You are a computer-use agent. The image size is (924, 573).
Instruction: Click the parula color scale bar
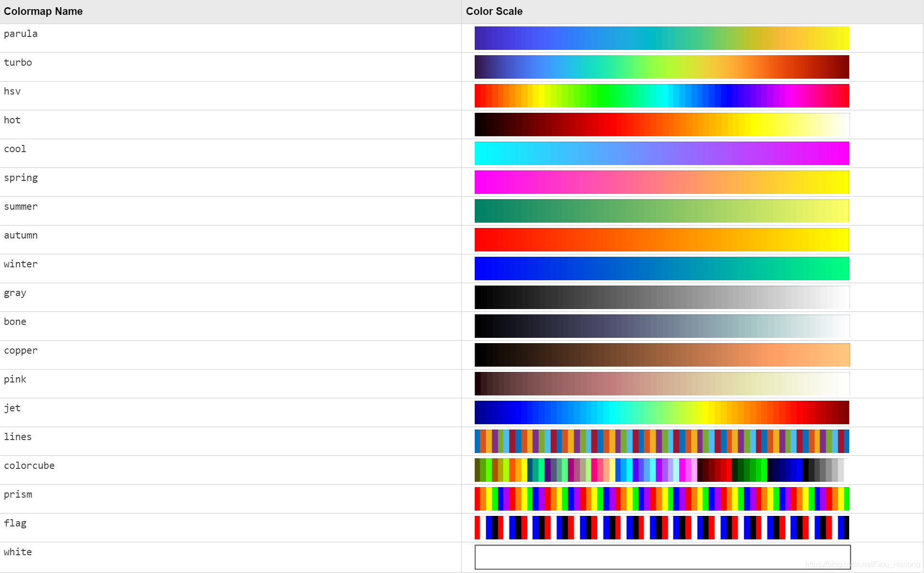click(661, 38)
